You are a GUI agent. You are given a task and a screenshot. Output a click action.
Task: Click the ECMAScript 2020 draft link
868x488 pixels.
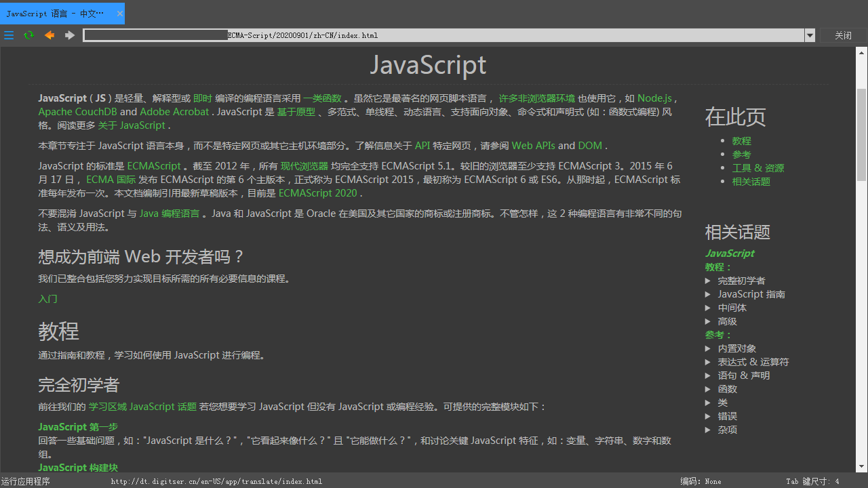(318, 192)
